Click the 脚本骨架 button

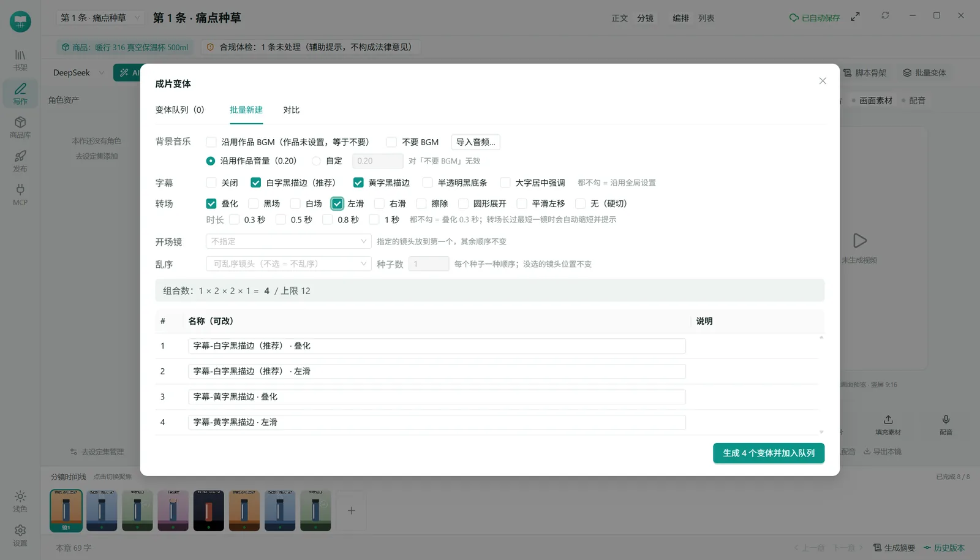[x=864, y=73]
